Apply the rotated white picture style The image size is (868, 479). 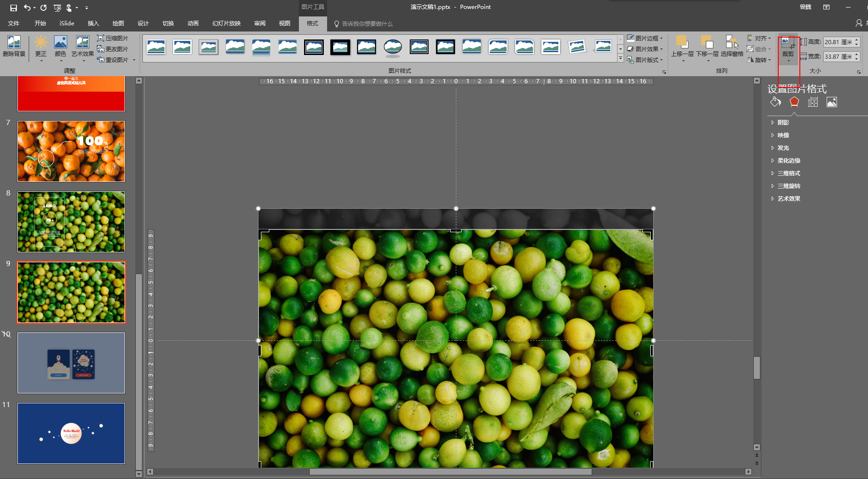tap(577, 47)
